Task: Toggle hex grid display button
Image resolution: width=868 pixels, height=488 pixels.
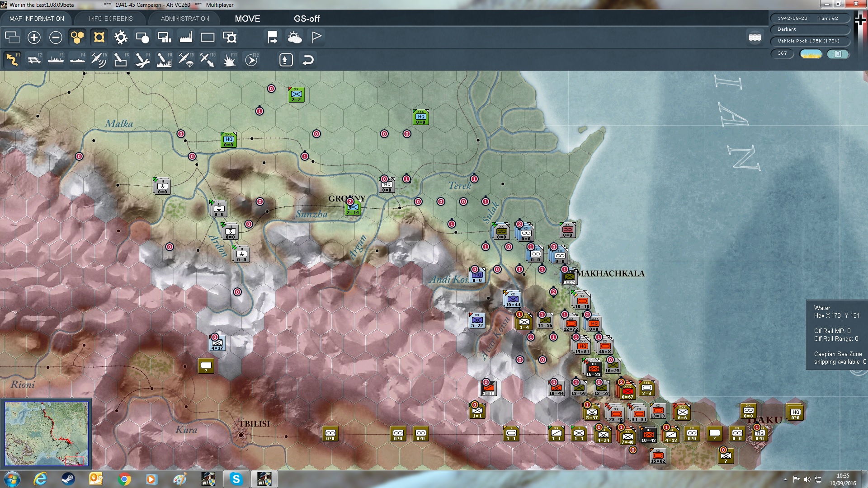Action: click(x=77, y=38)
